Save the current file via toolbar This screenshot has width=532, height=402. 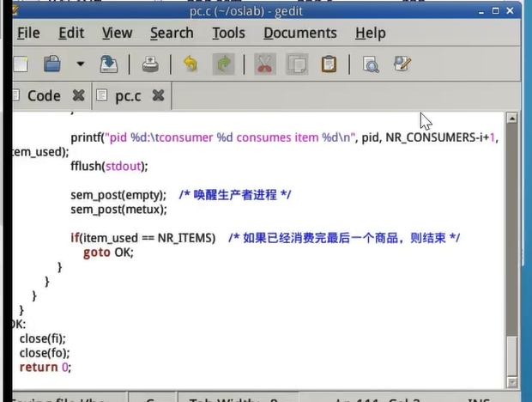[x=109, y=64]
